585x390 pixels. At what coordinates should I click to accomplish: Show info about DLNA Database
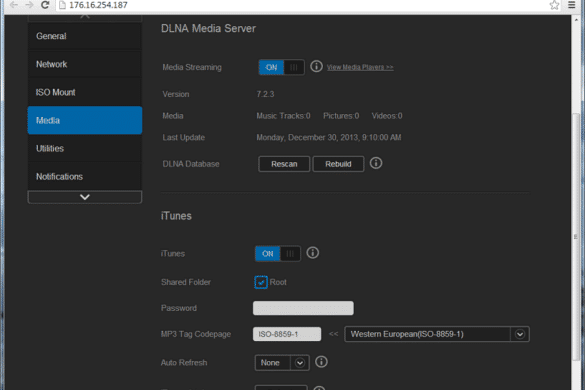coord(376,163)
